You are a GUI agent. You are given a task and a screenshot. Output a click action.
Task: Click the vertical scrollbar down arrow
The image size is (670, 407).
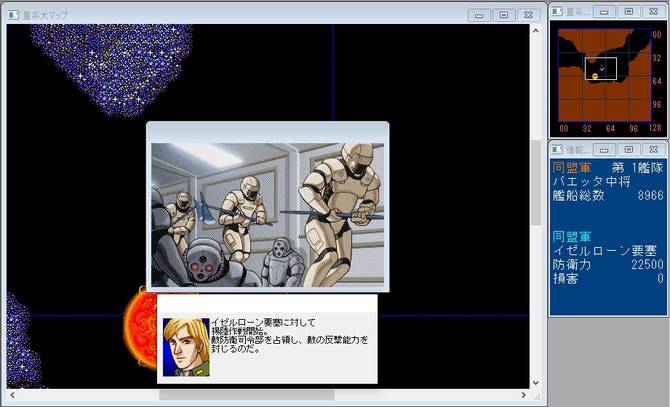(x=535, y=383)
